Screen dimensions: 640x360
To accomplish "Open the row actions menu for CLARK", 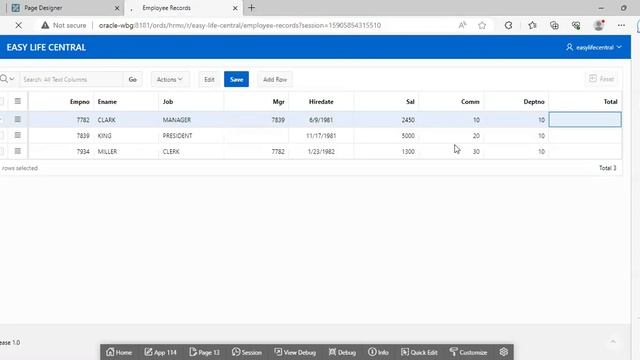I will (18, 119).
